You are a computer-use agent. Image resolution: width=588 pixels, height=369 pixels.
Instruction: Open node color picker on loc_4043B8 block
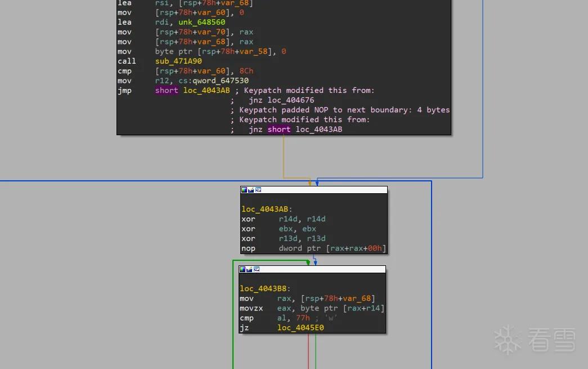(243, 269)
